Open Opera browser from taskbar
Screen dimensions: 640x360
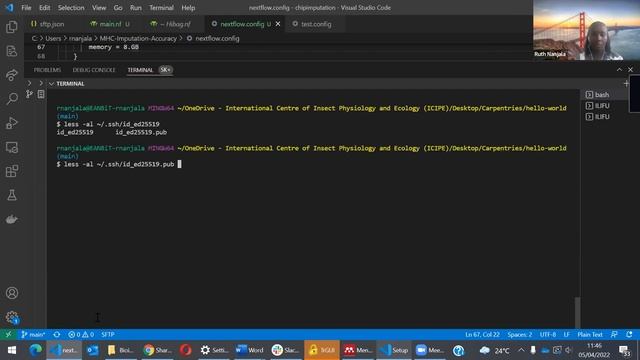[x=186, y=350]
